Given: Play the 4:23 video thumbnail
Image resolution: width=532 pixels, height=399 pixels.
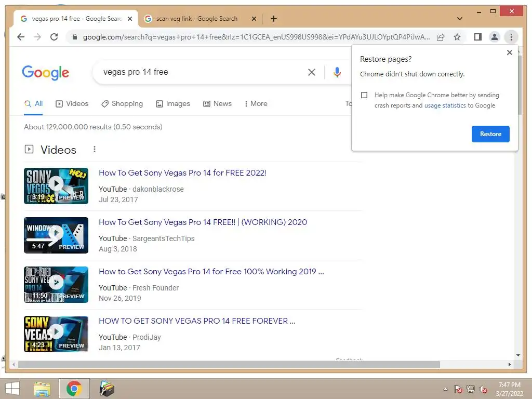Looking at the screenshot, I should (56, 334).
